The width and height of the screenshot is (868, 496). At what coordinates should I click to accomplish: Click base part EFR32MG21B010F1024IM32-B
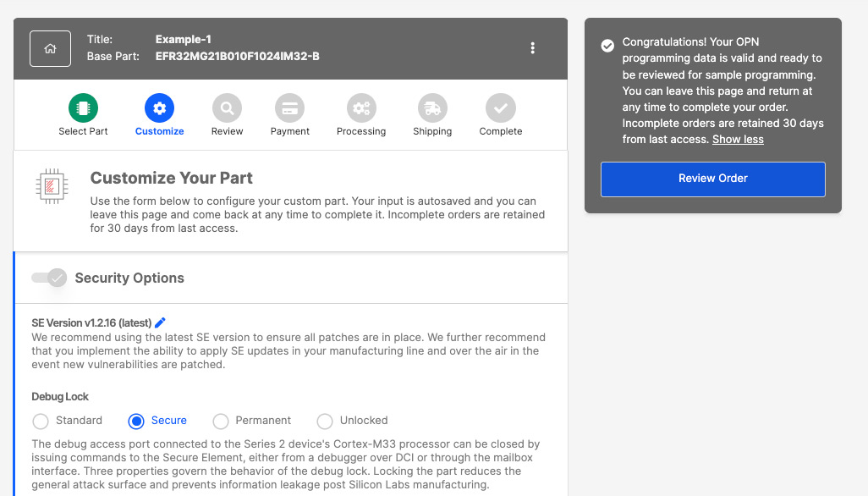[238, 56]
